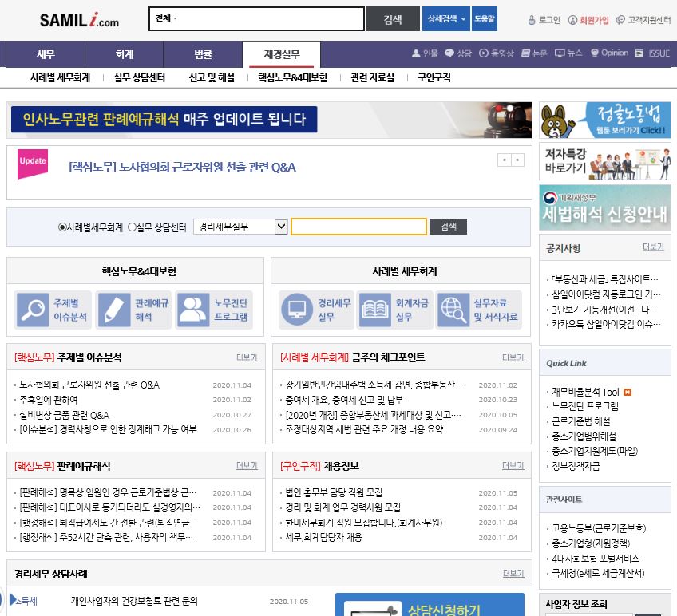Screen dimensions: 677x616
Task: Open 실무자료 및 서식자료 globe icon tile
Action: click(479, 310)
